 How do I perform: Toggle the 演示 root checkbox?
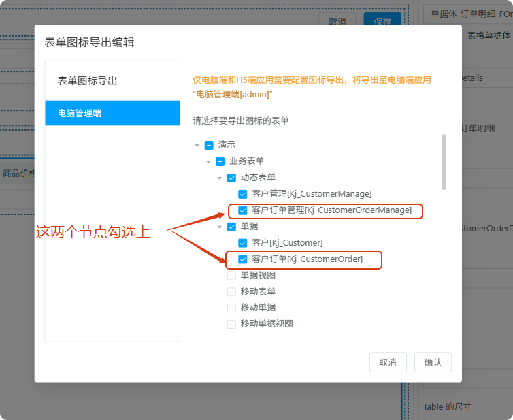[x=210, y=145]
